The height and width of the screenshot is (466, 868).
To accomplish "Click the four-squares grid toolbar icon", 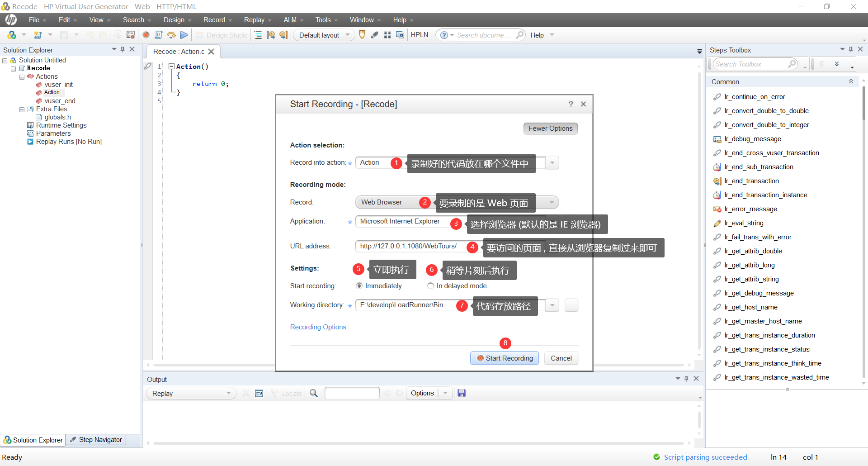I will [x=387, y=35].
